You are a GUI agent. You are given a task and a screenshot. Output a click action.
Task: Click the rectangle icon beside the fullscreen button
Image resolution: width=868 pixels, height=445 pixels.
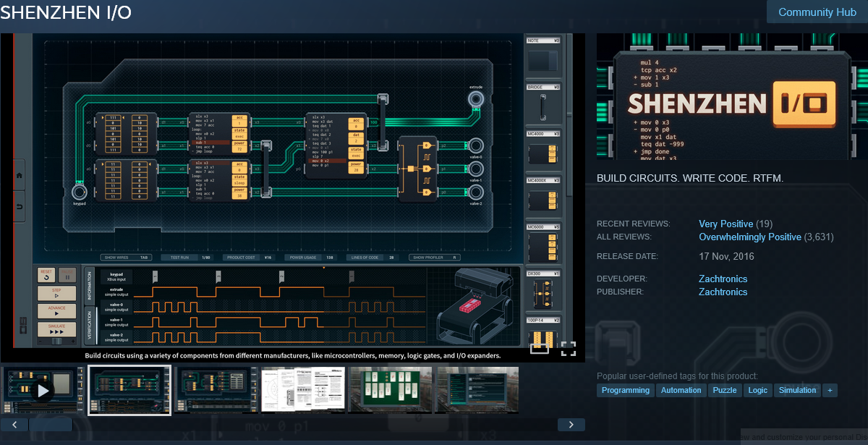pos(539,349)
